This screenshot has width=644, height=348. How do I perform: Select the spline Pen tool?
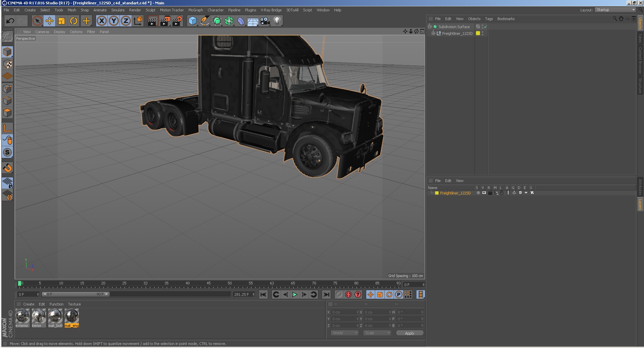point(205,21)
